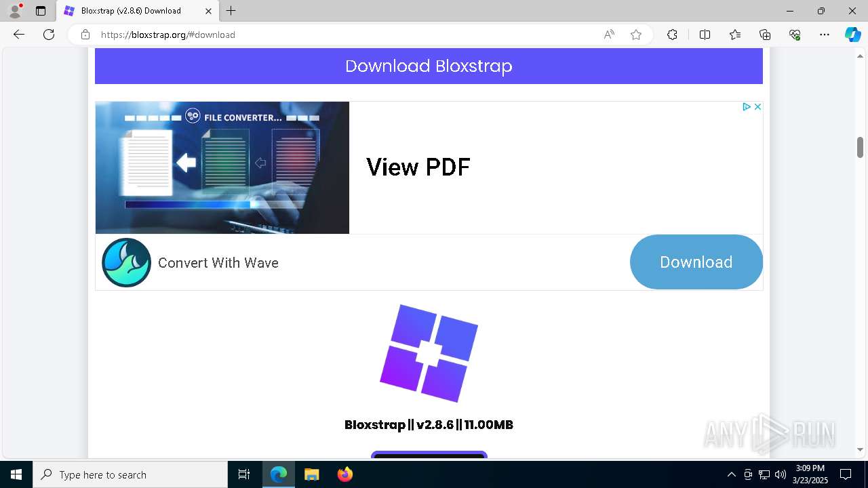Show hidden tray icons chevron
Viewport: 868px width, 488px height.
731,474
